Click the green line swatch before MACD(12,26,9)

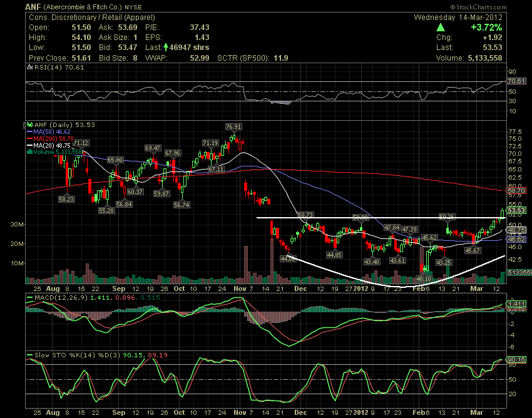coord(30,298)
